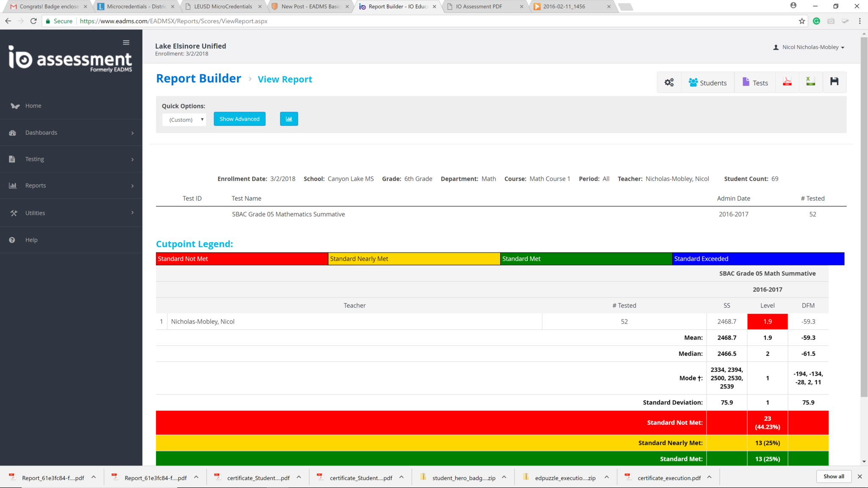The height and width of the screenshot is (488, 868).
Task: Open the Home sidebar item
Action: (33, 106)
